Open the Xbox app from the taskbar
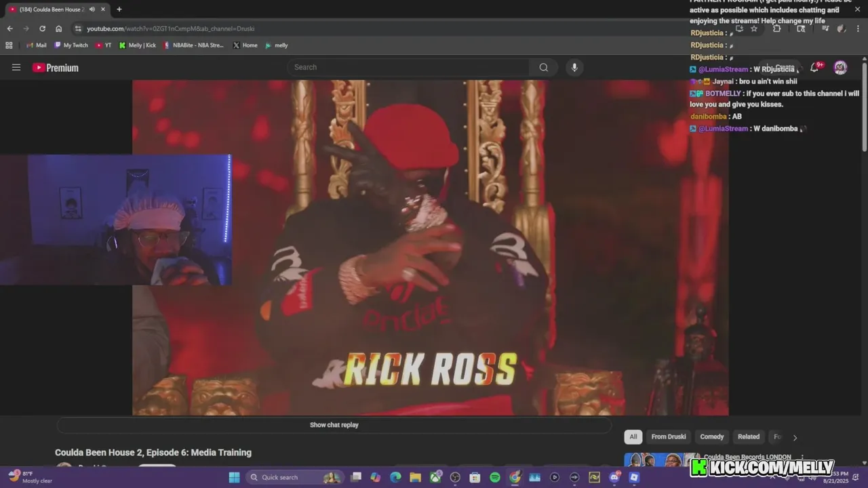 pyautogui.click(x=435, y=477)
